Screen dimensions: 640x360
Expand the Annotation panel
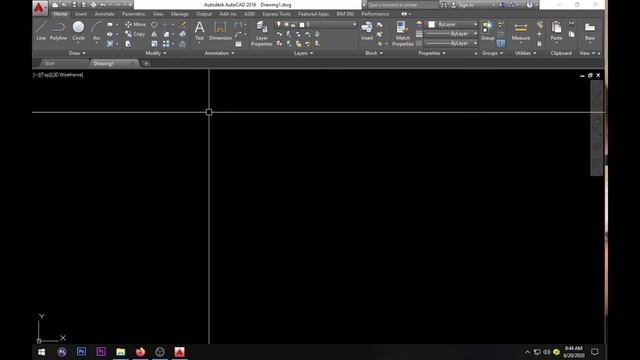(x=220, y=53)
